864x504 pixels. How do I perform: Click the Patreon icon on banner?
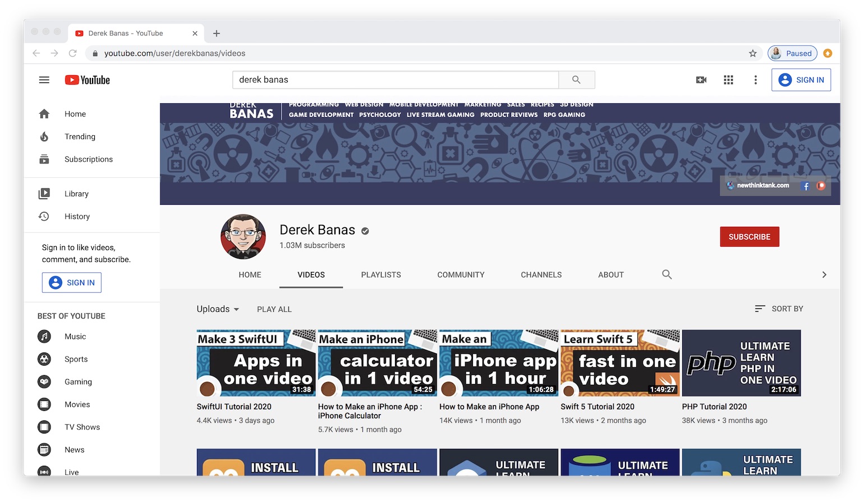(821, 186)
